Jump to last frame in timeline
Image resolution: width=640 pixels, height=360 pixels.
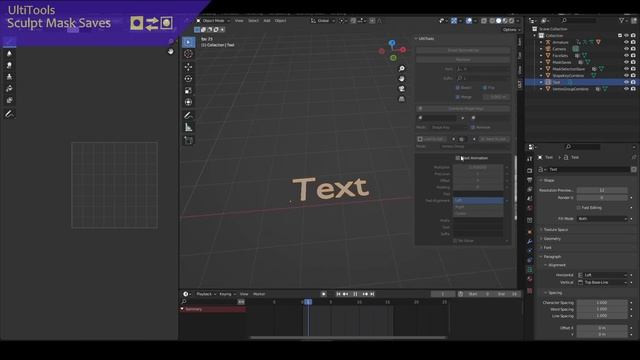(372, 294)
